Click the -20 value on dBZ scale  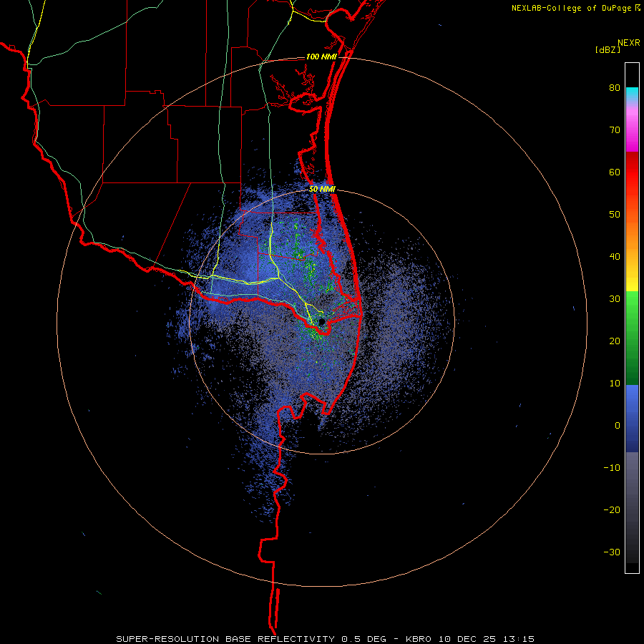(x=612, y=510)
